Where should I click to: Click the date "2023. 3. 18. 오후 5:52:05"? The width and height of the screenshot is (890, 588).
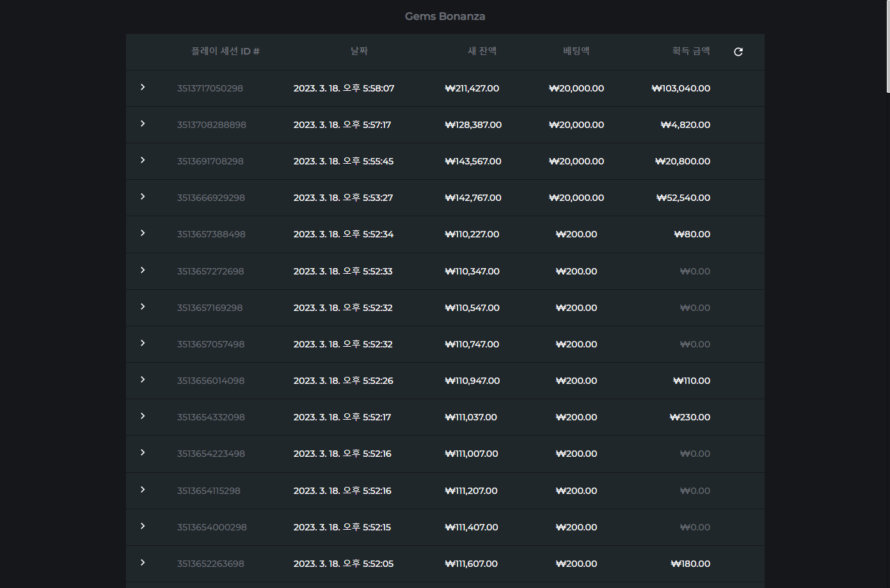pos(344,564)
